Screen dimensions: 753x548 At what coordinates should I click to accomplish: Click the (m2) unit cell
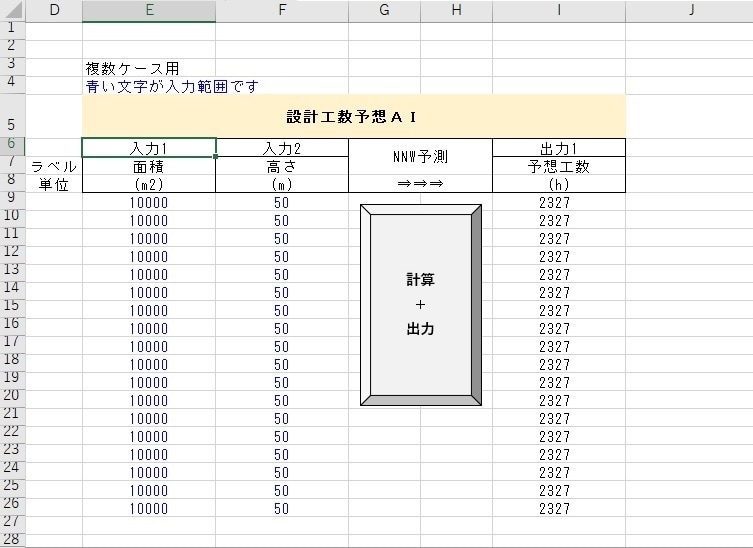click(149, 184)
